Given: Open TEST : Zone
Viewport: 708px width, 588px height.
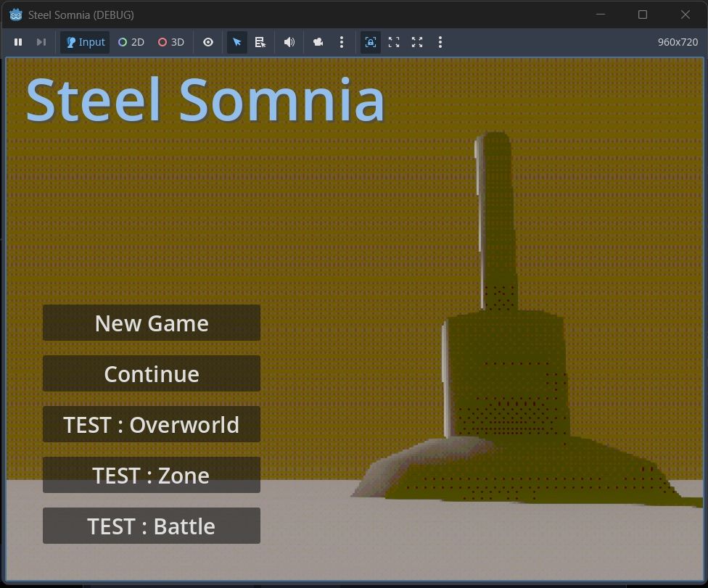Looking at the screenshot, I should pos(152,475).
